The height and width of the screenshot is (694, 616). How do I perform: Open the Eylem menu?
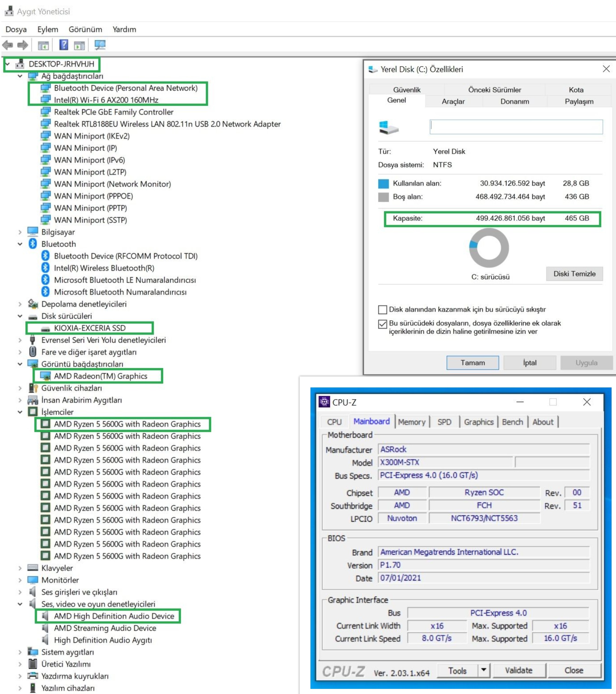click(x=47, y=29)
